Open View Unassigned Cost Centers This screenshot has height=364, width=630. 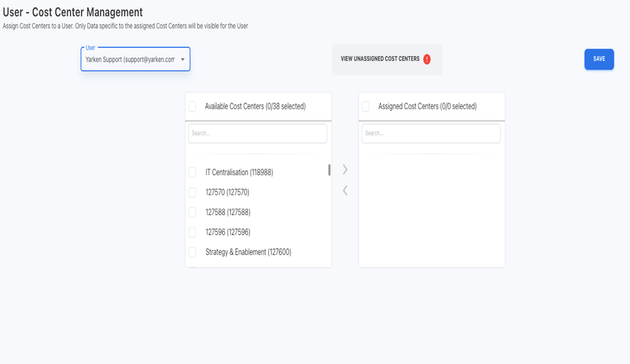point(380,60)
